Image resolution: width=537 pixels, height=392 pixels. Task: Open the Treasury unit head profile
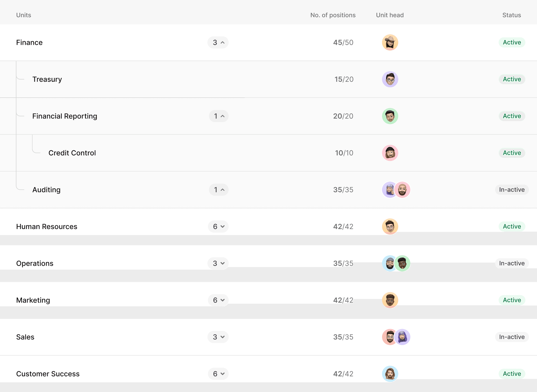(390, 79)
